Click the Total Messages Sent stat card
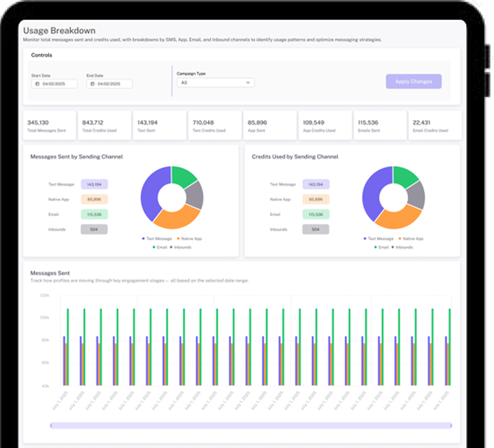Screen dimensions: 494x448 (49, 126)
